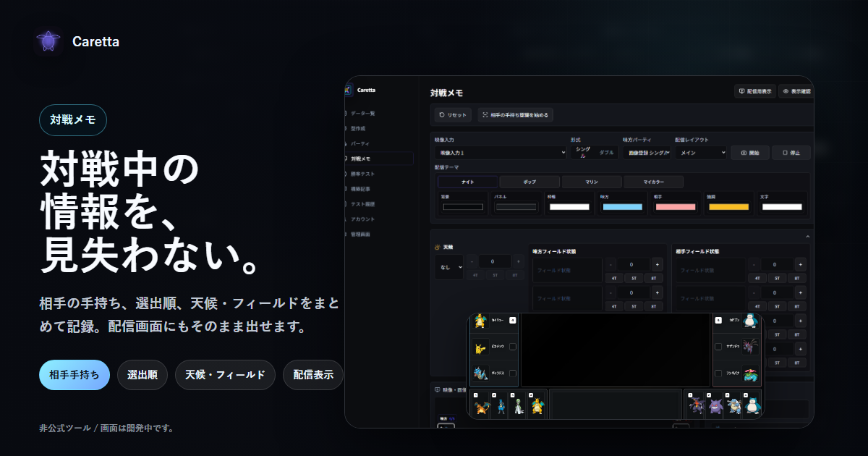Click the scan frame icon on 相手の手持ち認識を始める
The width and height of the screenshot is (868, 456).
click(485, 115)
